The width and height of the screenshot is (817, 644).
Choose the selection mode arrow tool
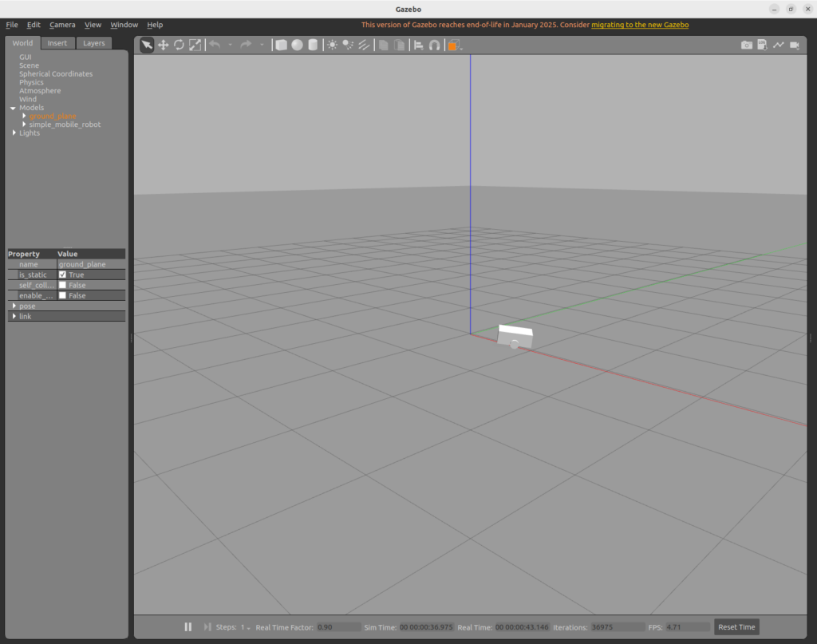coord(147,45)
